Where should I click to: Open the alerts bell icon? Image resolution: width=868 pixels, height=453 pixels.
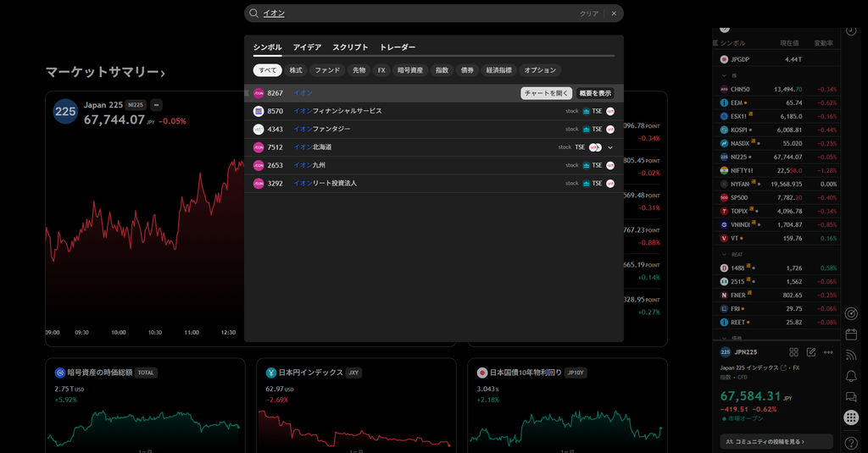pos(851,376)
